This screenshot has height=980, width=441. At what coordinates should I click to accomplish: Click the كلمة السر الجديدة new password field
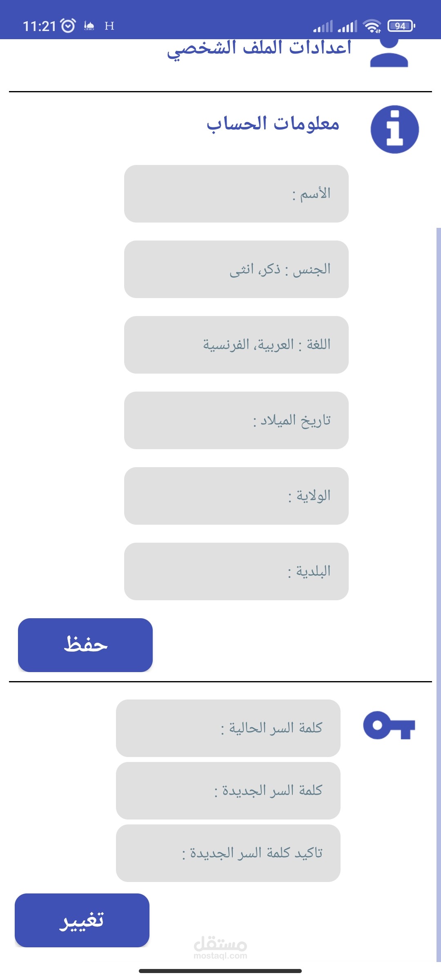pyautogui.click(x=228, y=791)
